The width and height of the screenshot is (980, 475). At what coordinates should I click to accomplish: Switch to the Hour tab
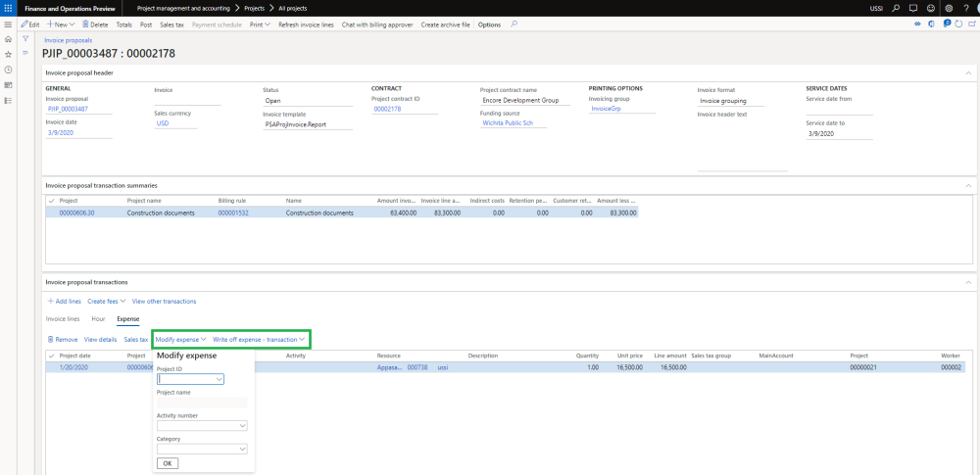pos(98,319)
